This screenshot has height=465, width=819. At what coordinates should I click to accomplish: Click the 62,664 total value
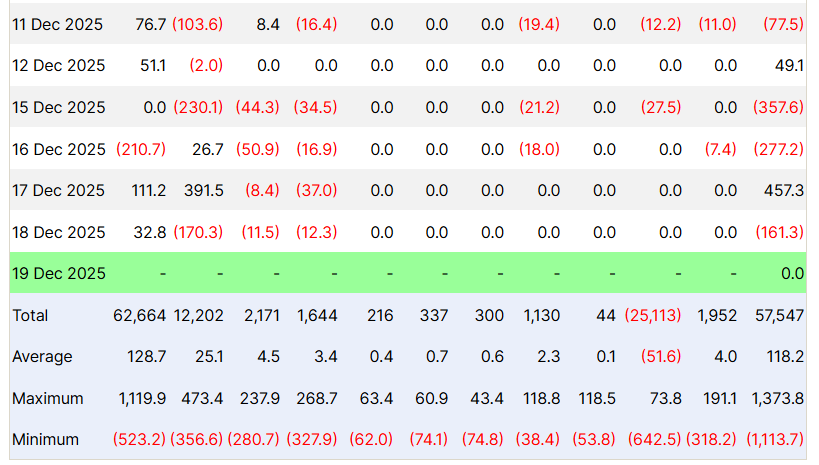coord(140,315)
